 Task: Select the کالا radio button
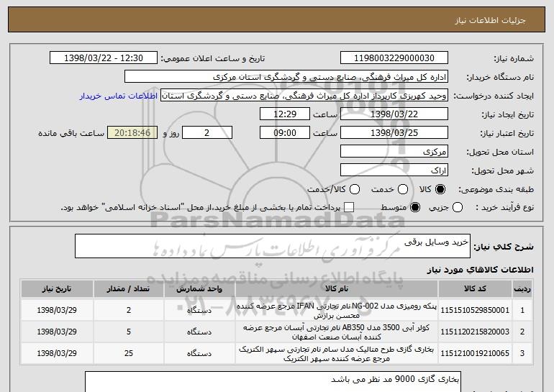pos(440,190)
